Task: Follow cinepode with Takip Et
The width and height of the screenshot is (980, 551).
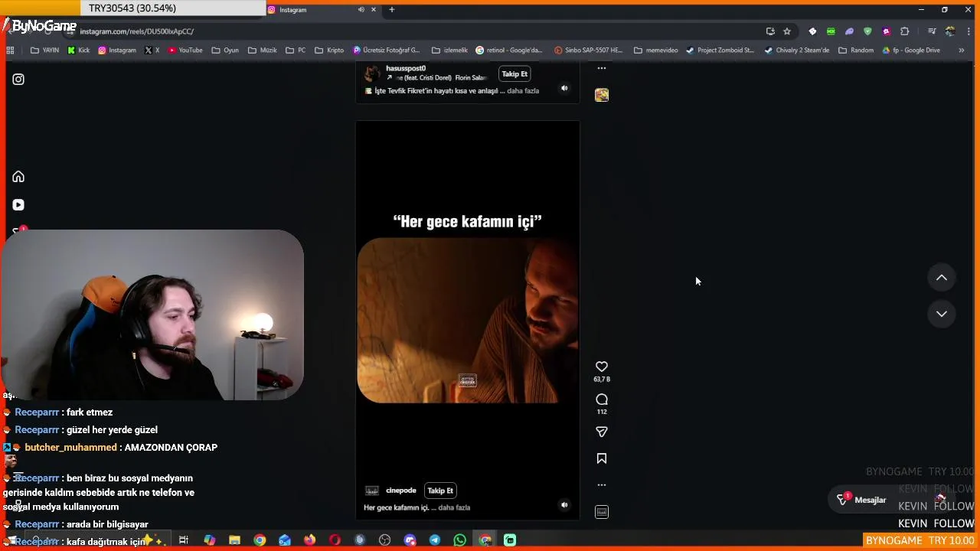Action: click(x=440, y=491)
